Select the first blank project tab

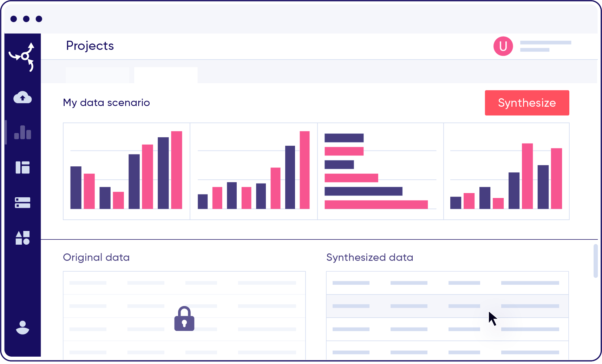coord(97,75)
